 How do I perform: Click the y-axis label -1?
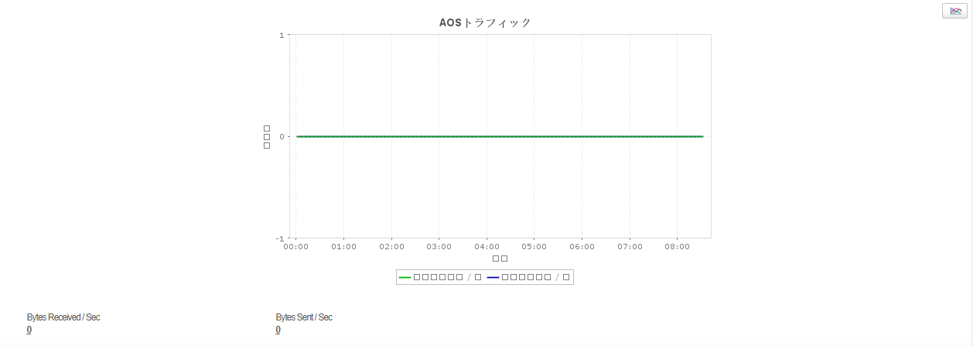click(280, 238)
